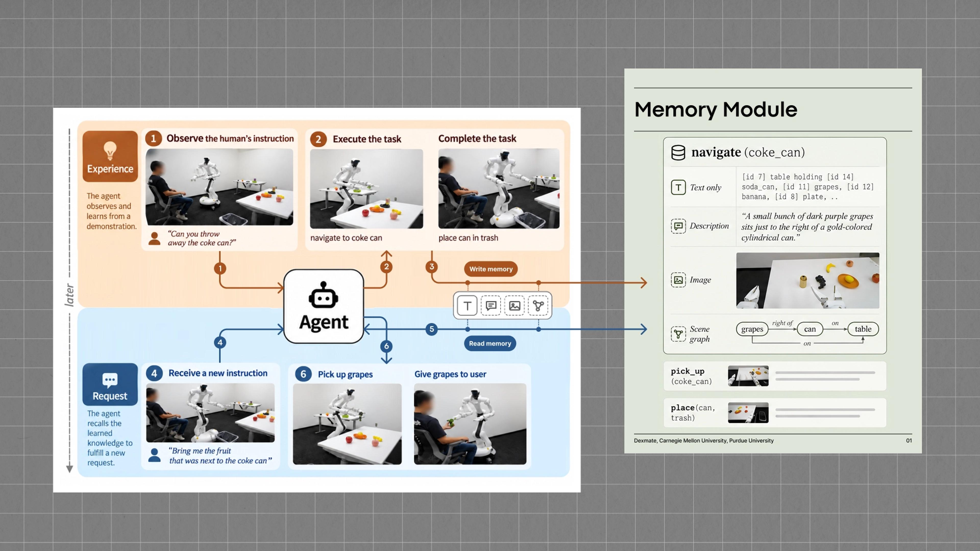Click the Agent robot icon
Image resolution: width=980 pixels, height=551 pixels.
click(323, 295)
